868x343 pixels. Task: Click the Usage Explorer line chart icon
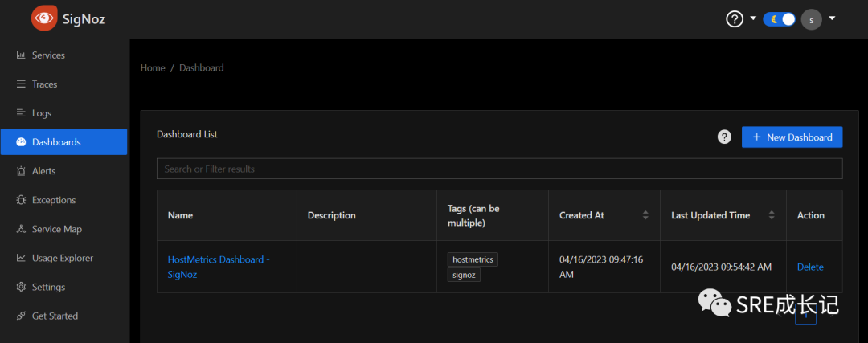point(21,258)
